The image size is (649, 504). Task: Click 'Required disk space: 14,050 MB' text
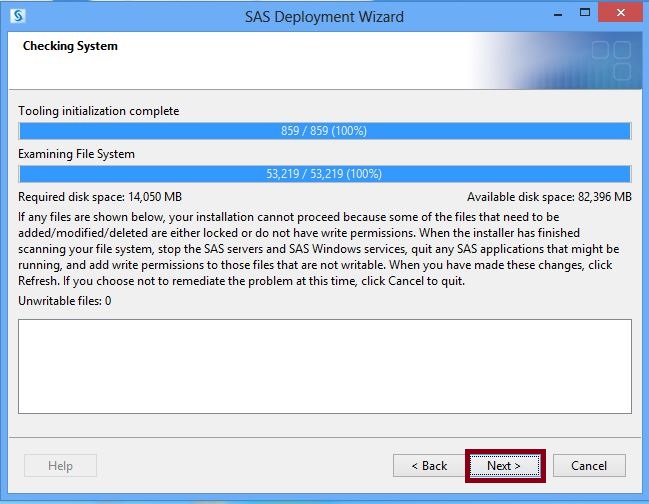point(100,197)
